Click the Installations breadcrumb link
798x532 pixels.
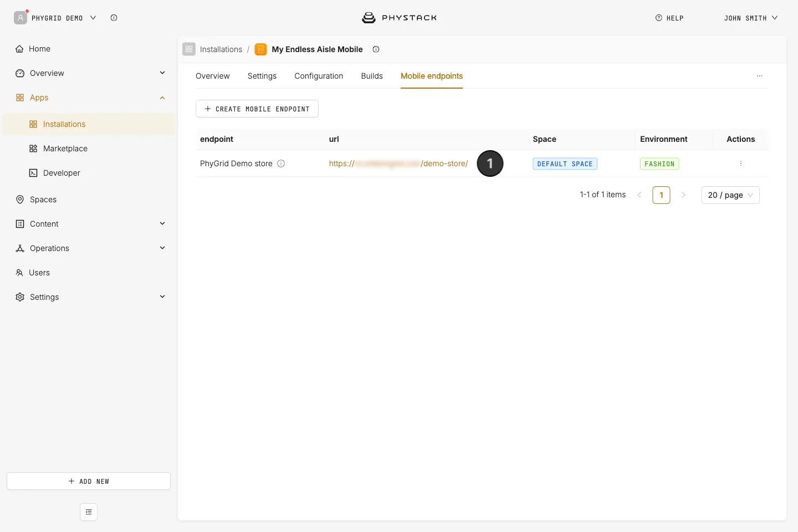click(221, 49)
